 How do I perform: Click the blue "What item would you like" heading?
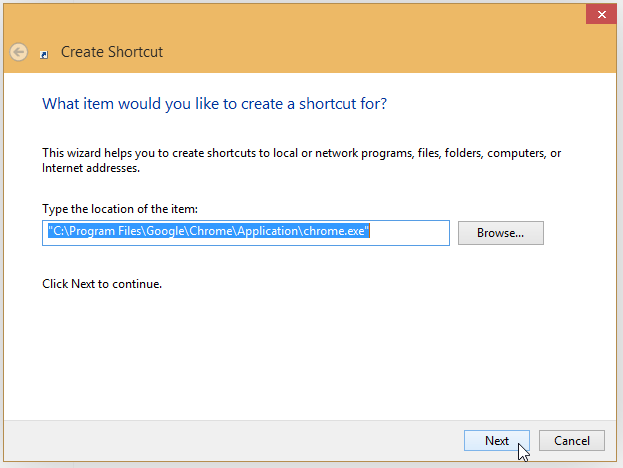[x=215, y=104]
